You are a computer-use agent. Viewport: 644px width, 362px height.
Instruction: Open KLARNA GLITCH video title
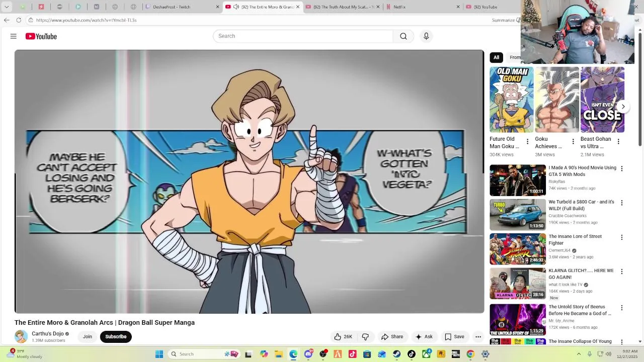tap(581, 274)
